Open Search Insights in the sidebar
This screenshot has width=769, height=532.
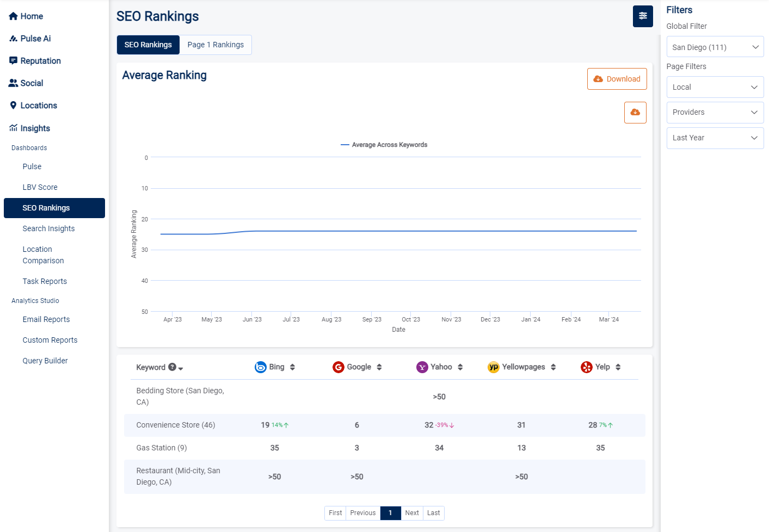tap(48, 228)
